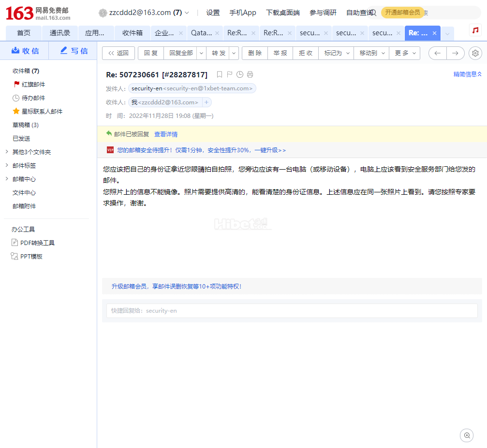Click the 查看详情 link
The width and height of the screenshot is (487, 448).
coord(166,134)
